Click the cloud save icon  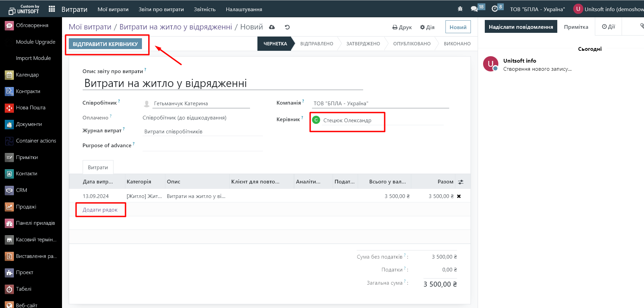pos(272,27)
